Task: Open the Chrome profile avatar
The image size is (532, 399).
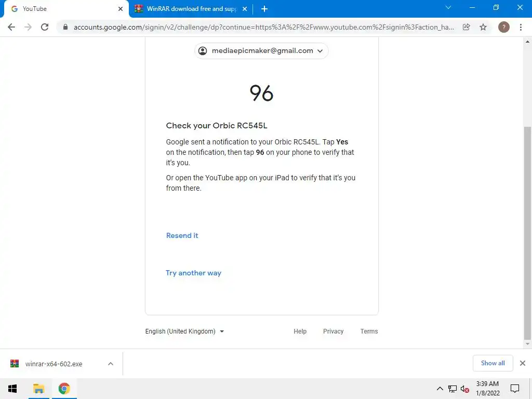Action: 504,27
